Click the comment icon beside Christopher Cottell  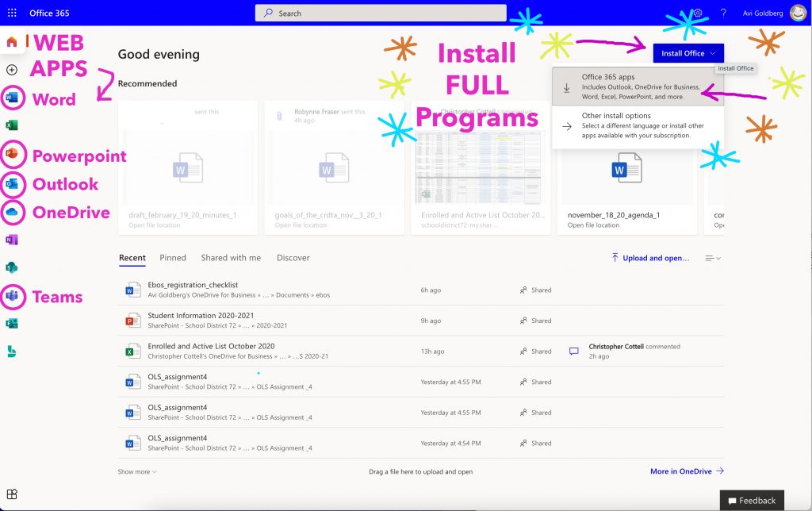coord(574,352)
